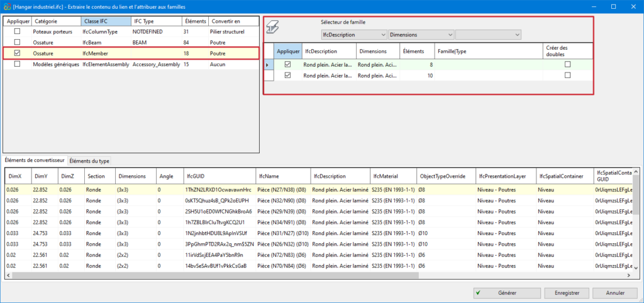
Task: Switch to Éléments du type tab
Action: tap(89, 161)
